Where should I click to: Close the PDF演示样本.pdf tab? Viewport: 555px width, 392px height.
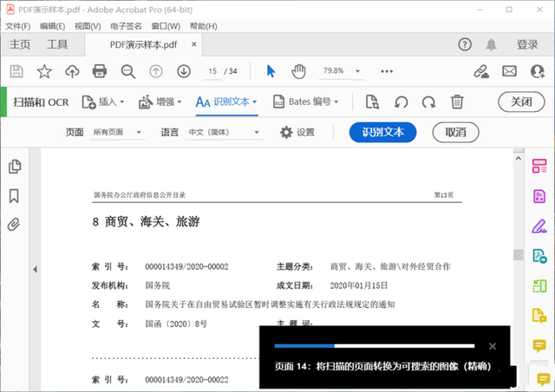pyautogui.click(x=194, y=44)
